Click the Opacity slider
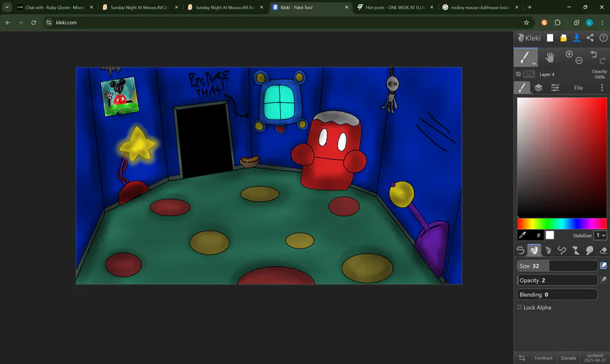This screenshot has width=610, height=364. point(557,280)
